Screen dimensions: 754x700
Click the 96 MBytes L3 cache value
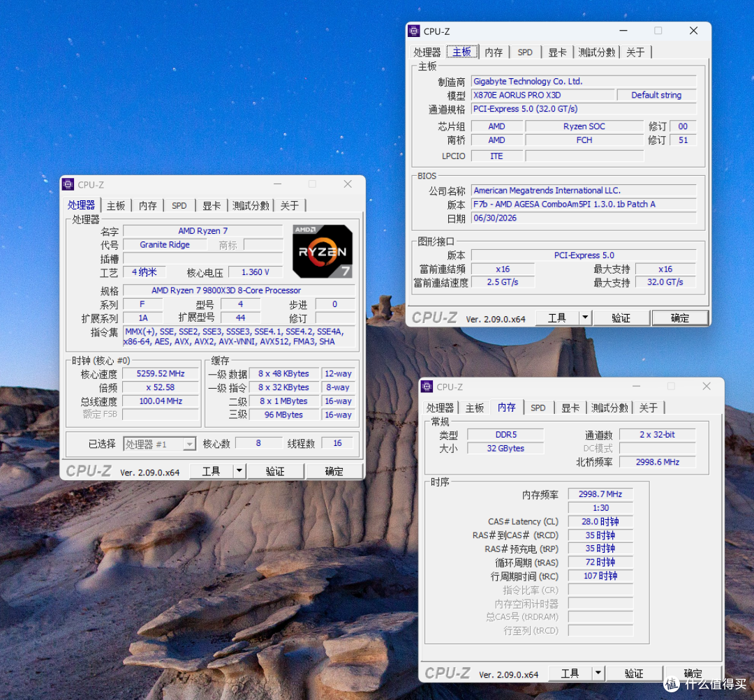283,415
